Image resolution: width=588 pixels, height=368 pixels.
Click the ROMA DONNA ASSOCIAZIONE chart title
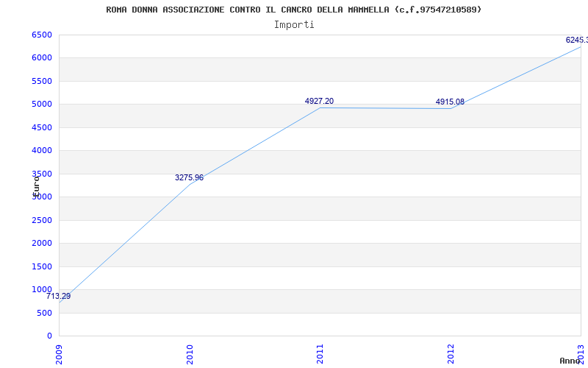pos(293,10)
